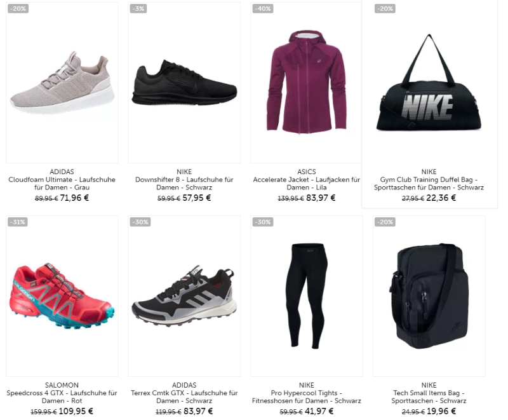This screenshot has height=420, width=508.
Task: Open the black Nike Downshifter 8 shoe image
Action: click(x=184, y=83)
